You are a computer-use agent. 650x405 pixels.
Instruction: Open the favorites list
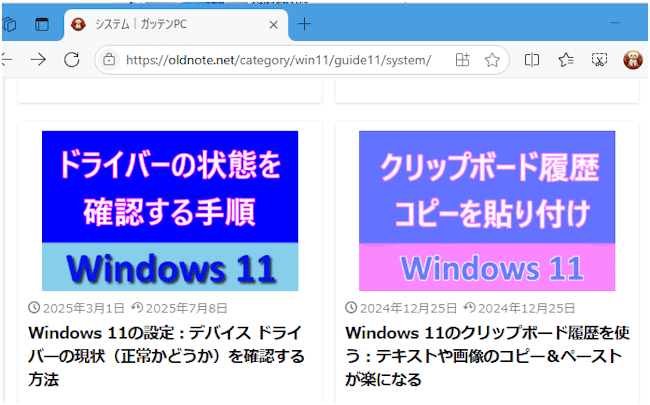pyautogui.click(x=566, y=60)
